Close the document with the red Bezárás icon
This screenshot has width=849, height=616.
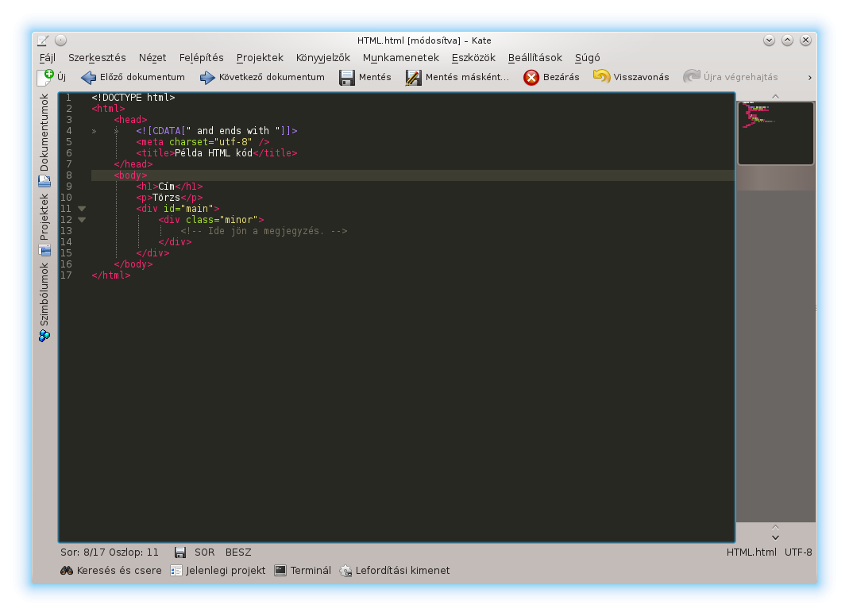[x=531, y=78]
